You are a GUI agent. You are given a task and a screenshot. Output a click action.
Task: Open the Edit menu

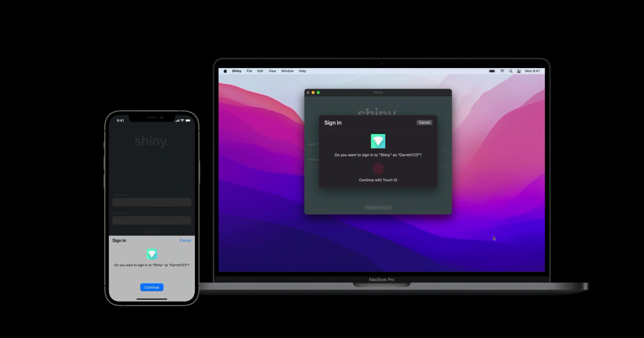coord(260,71)
